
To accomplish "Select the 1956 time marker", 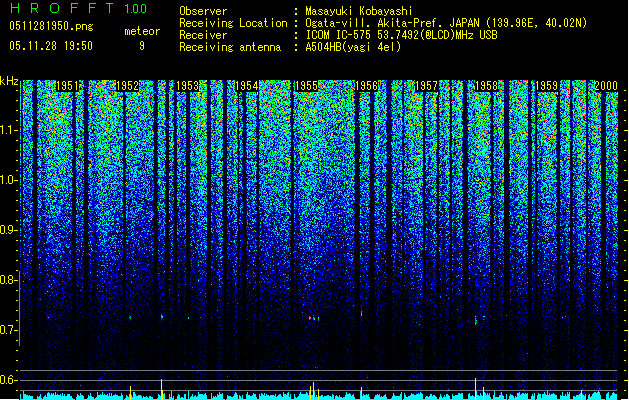I will pos(366,86).
